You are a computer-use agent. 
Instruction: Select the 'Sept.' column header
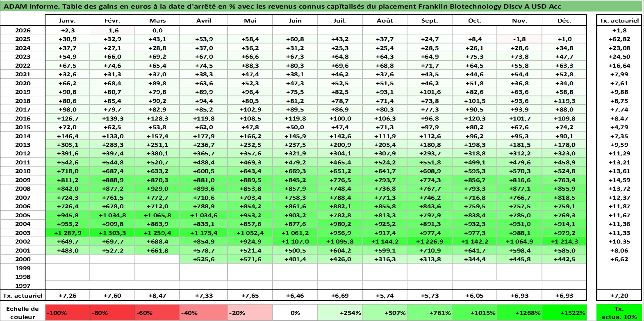[x=430, y=20]
